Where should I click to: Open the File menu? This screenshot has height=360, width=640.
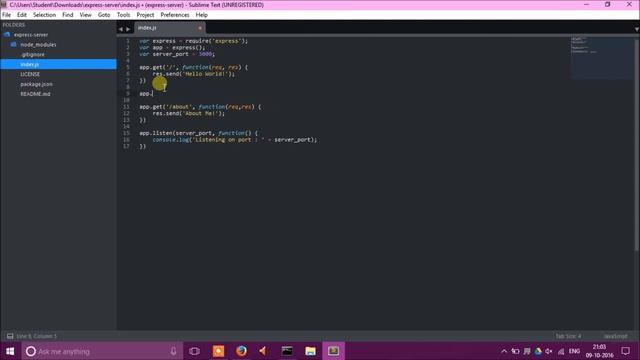pyautogui.click(x=7, y=15)
